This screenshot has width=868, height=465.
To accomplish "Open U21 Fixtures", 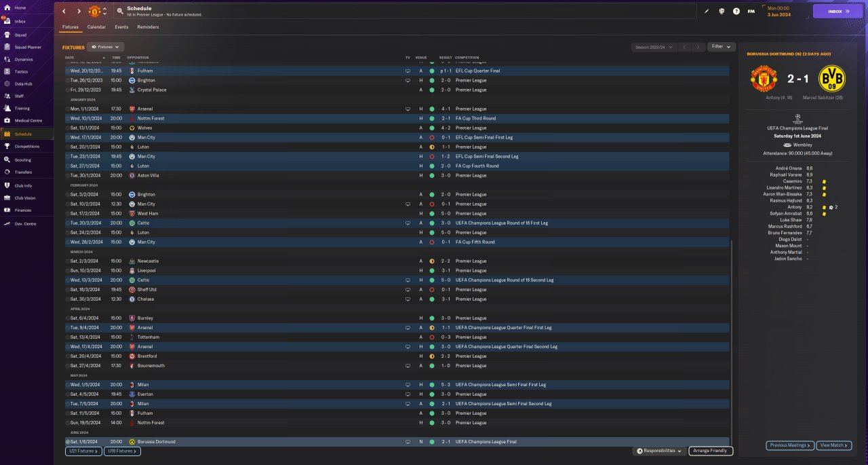I will [x=82, y=451].
